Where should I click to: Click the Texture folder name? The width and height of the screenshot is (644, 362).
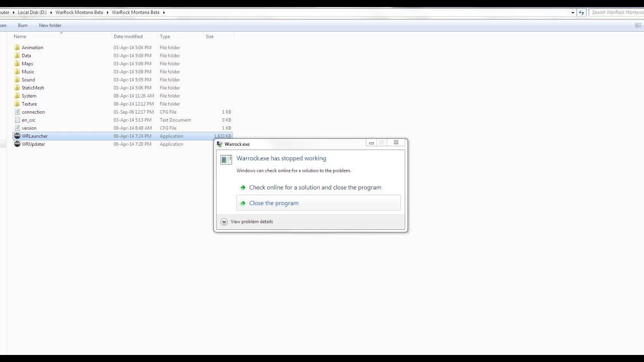pyautogui.click(x=29, y=104)
